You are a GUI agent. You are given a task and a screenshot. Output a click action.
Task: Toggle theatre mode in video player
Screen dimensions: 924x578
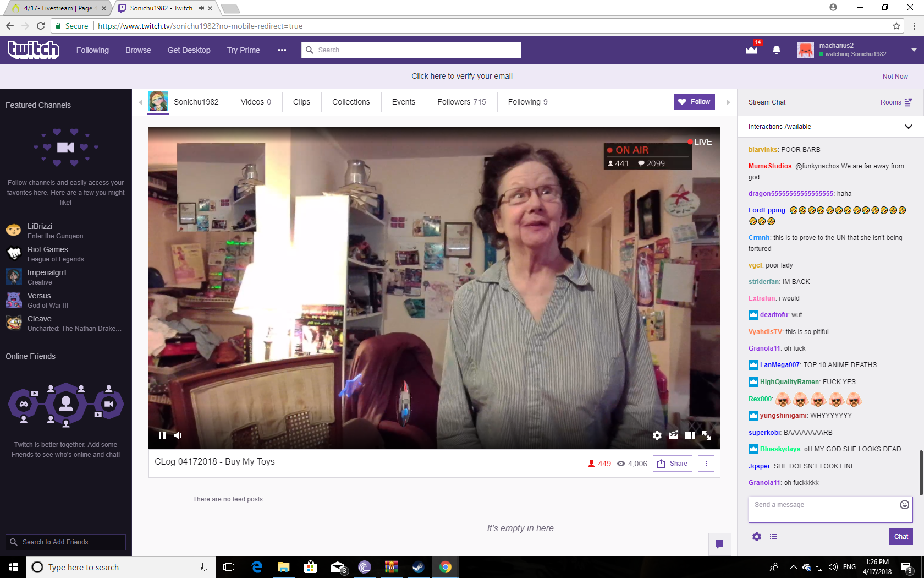coord(690,435)
